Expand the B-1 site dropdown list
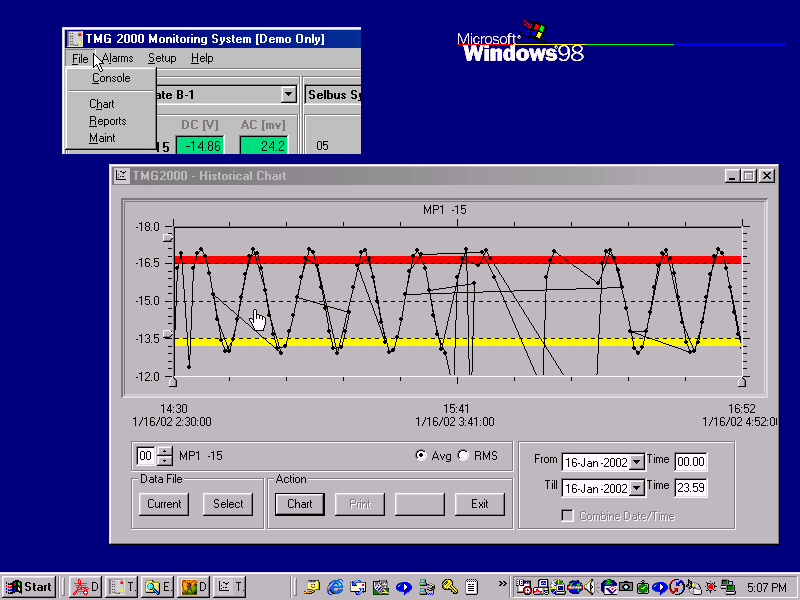Image resolution: width=800 pixels, height=600 pixels. (x=288, y=95)
